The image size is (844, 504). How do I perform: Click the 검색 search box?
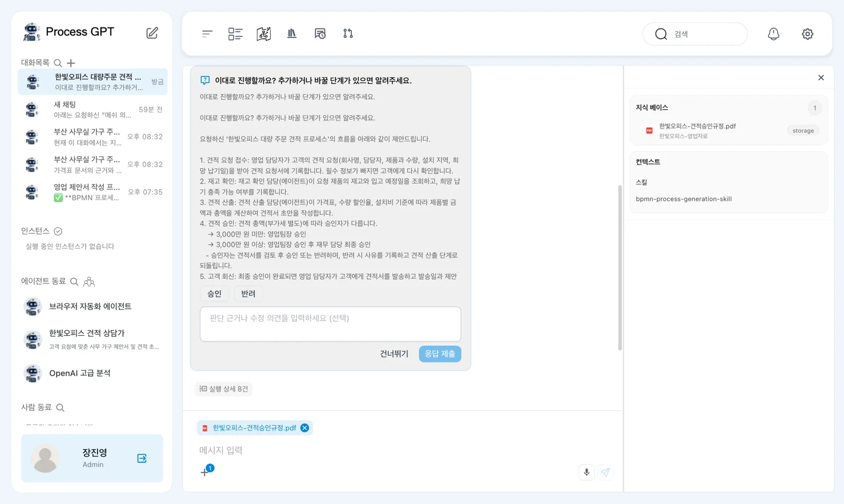point(695,34)
